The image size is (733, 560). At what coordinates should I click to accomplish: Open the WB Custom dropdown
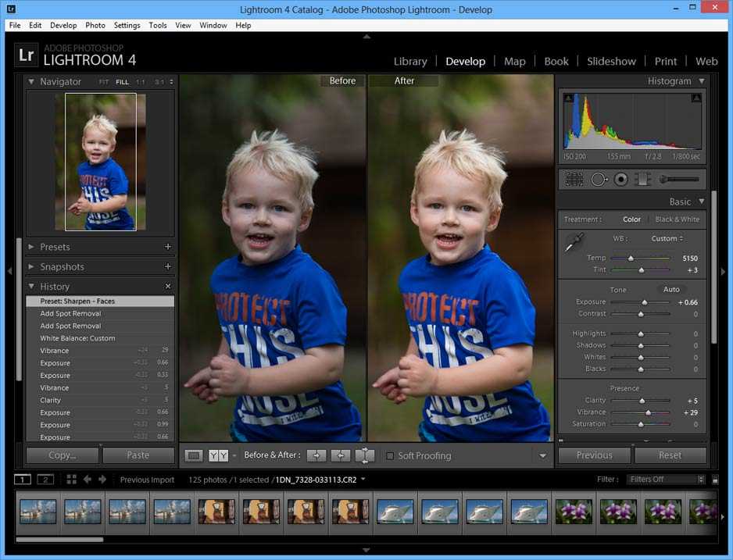point(667,238)
